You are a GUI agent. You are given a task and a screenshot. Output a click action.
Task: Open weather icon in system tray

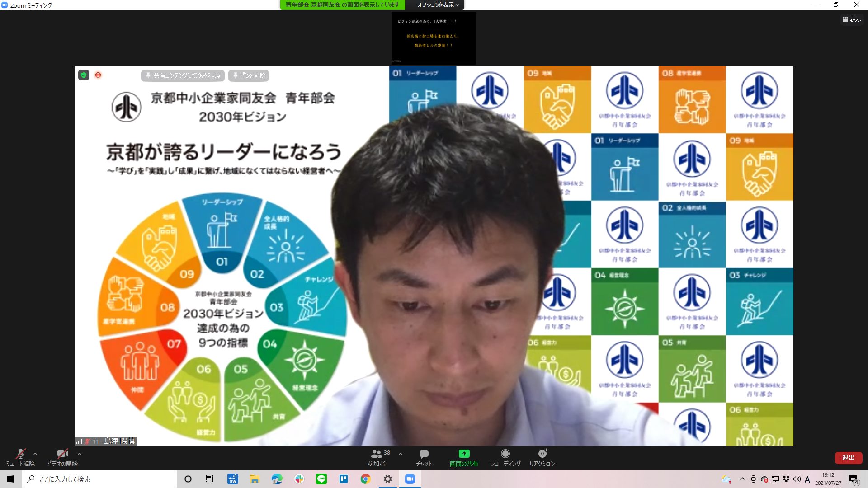pyautogui.click(x=726, y=479)
